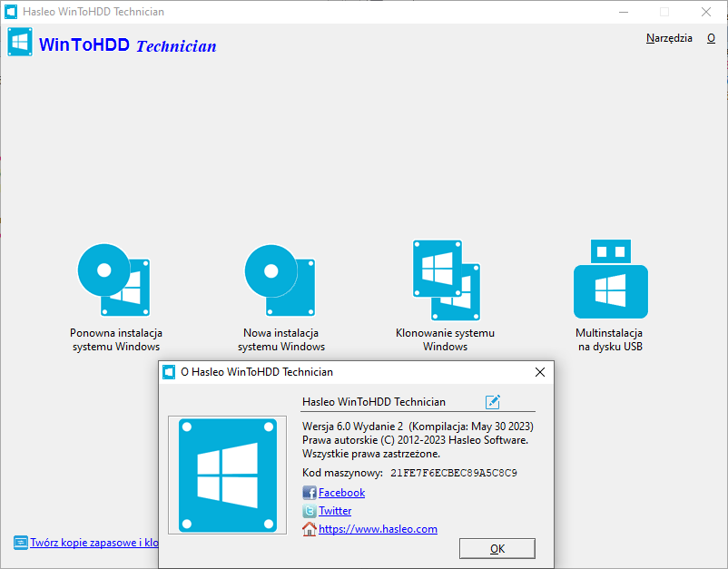The height and width of the screenshot is (569, 728).
Task: Click the Hasleo WinToHDD Technician heading in dialog
Action: [374, 402]
